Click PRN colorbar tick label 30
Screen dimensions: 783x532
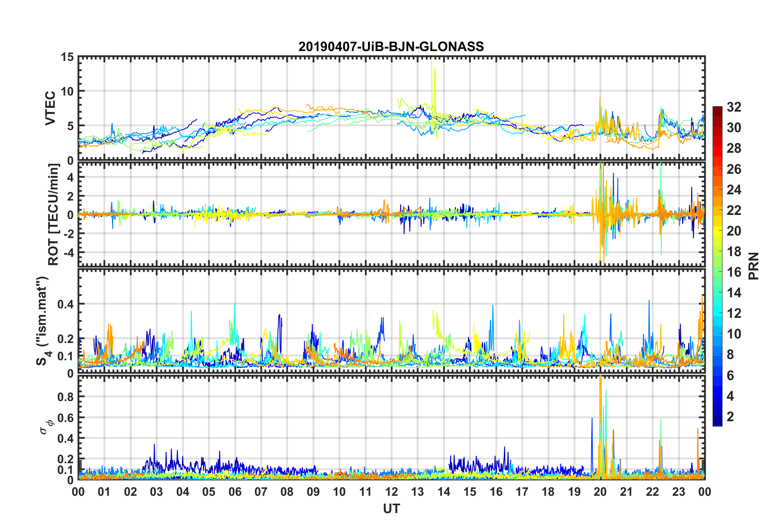(x=734, y=128)
